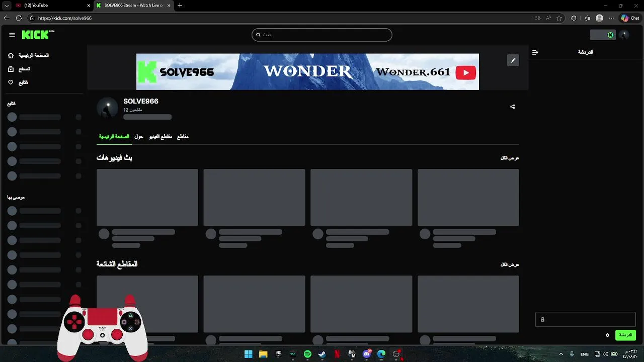644x362 pixels.
Task: Open Spotify from taskbar
Action: [307, 354]
